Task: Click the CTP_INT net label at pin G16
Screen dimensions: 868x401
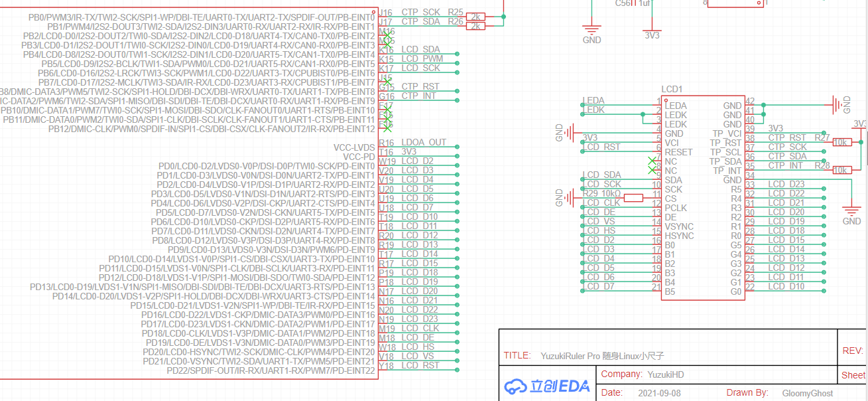Action: (418, 96)
